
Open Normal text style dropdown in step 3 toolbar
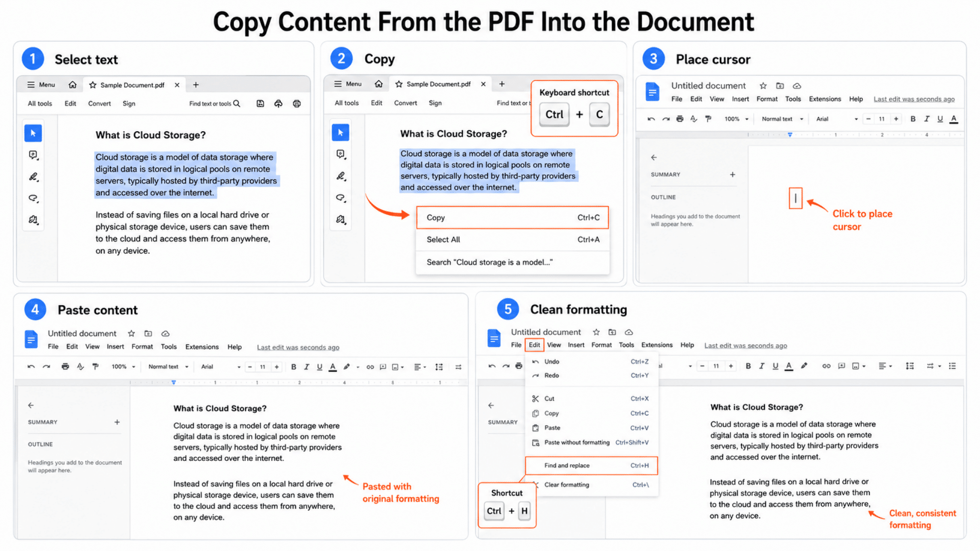(782, 119)
